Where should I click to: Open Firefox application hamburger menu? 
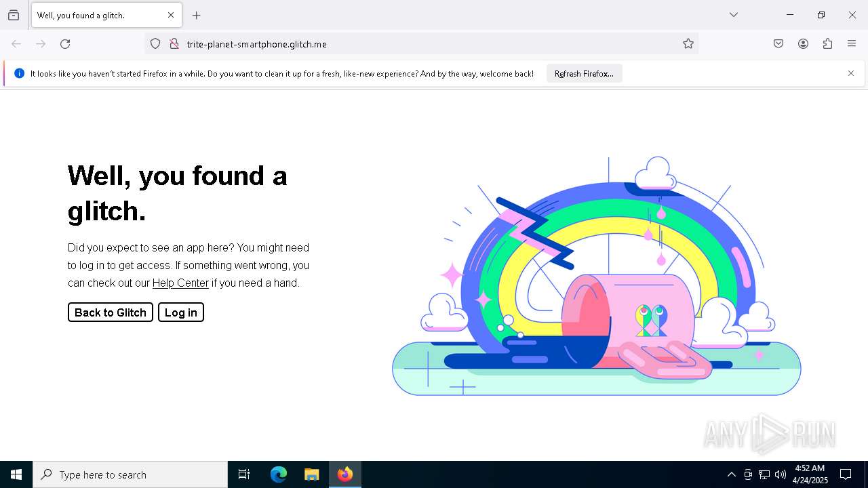click(x=852, y=44)
